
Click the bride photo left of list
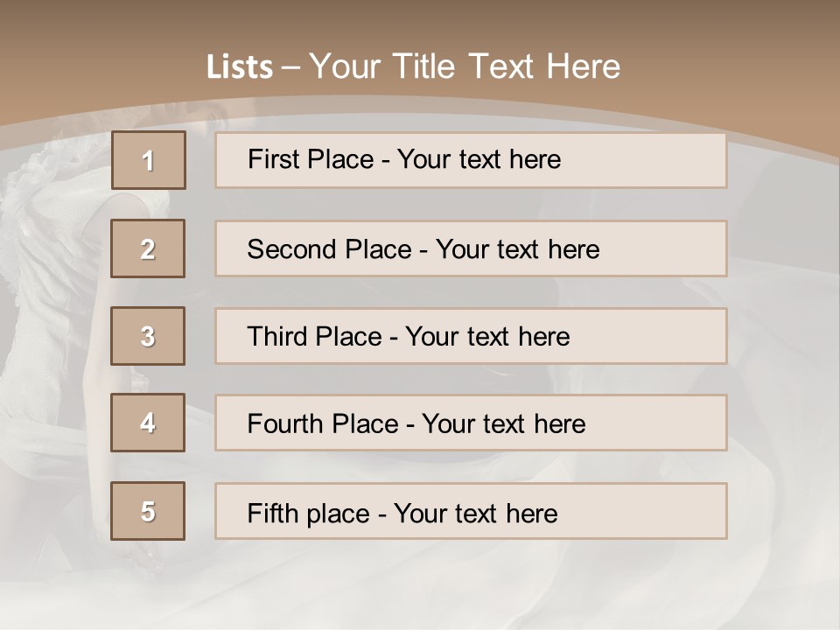click(52, 289)
